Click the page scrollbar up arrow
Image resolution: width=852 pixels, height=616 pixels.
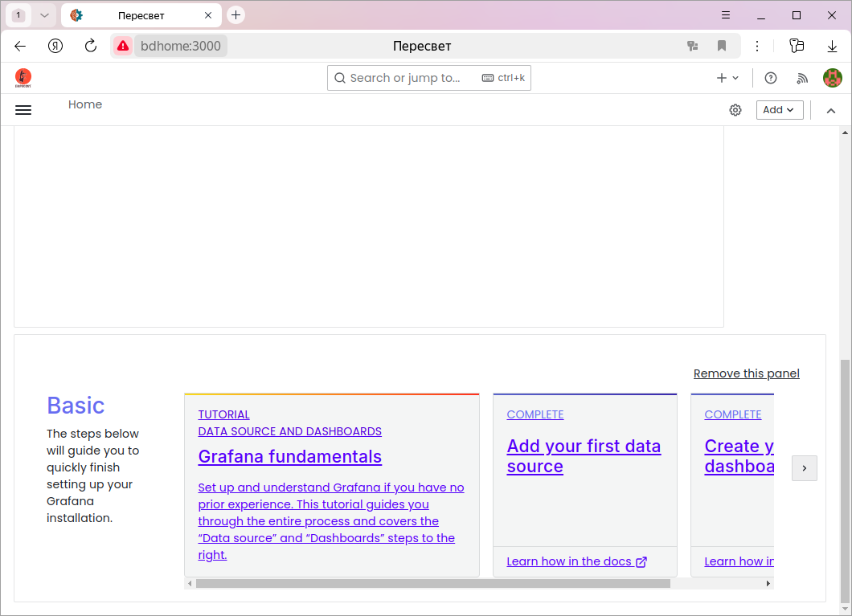(845, 133)
